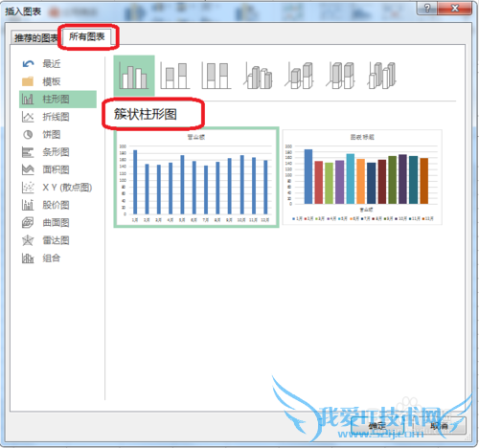
Task: Open dialog help with the question mark button
Action: coord(427,8)
